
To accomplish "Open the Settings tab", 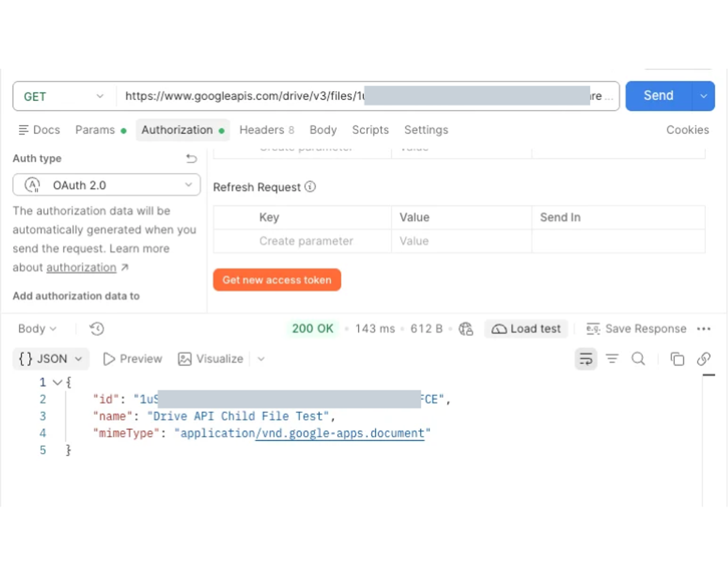I will pyautogui.click(x=426, y=130).
